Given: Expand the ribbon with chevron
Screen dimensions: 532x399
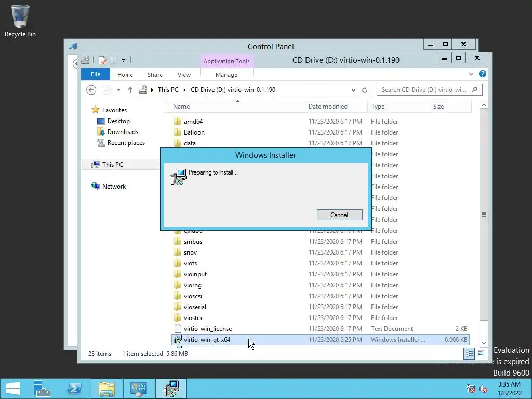Looking at the screenshot, I should coord(471,74).
